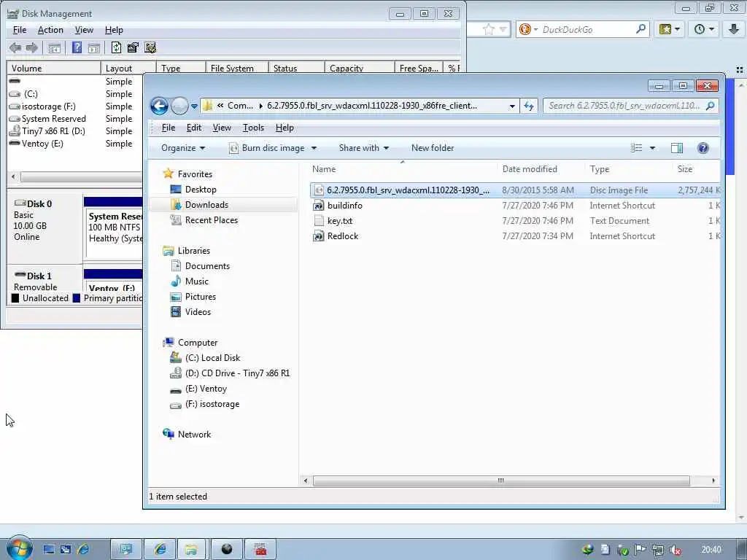Click the Explorer back navigation button
Viewport: 747px width, 560px height.
click(159, 106)
